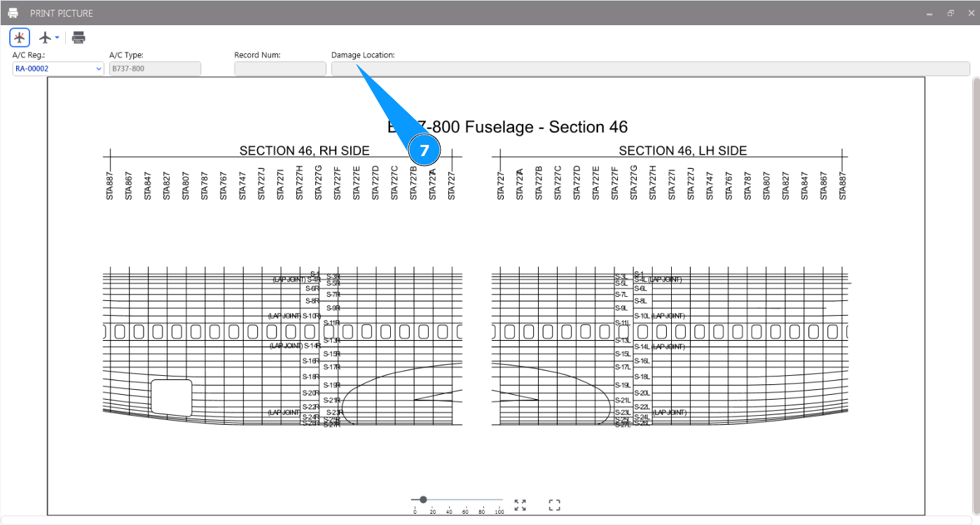This screenshot has width=980, height=525.
Task: Expand the A/C Reg. combo box
Action: (98, 69)
